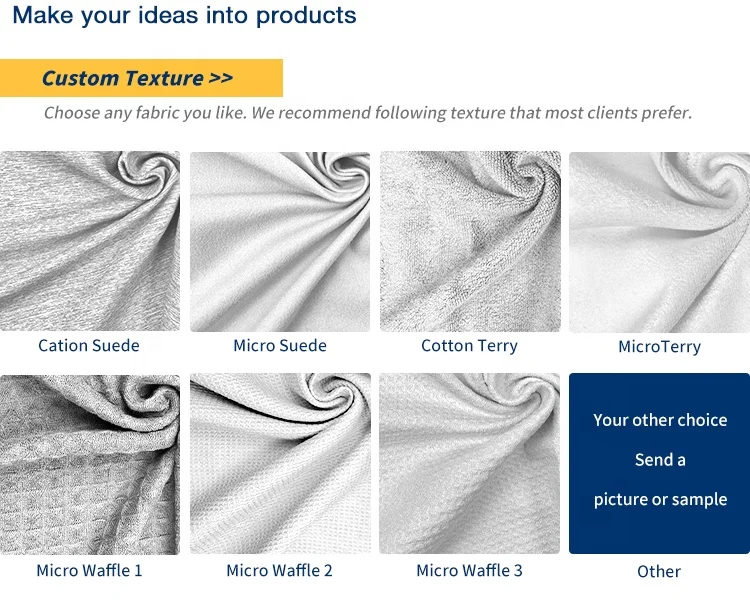Click the Micro Waffle 1 label
The image size is (750, 614).
point(89,571)
